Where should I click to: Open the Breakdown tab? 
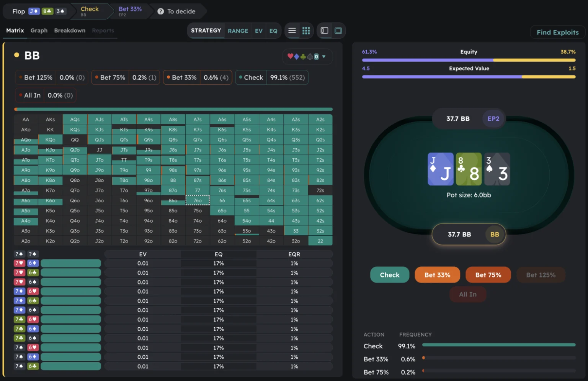click(70, 31)
